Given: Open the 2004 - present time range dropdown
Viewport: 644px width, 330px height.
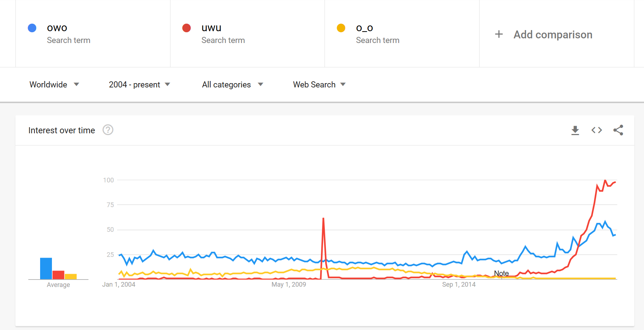Looking at the screenshot, I should click(139, 85).
